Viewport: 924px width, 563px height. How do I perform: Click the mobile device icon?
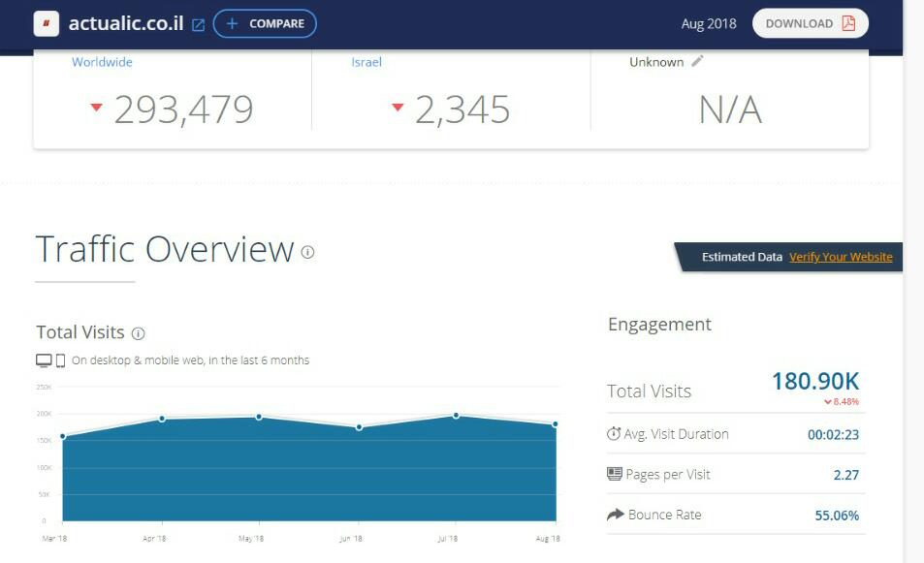click(60, 360)
